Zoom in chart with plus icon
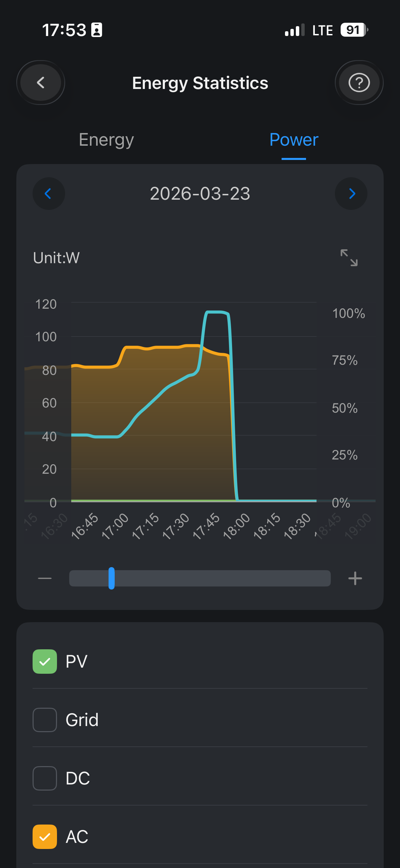Image resolution: width=400 pixels, height=868 pixels. (355, 578)
